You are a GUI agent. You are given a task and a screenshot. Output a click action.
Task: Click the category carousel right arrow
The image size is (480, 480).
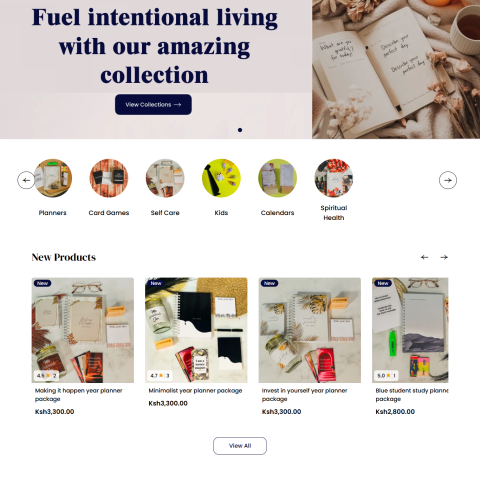(448, 180)
